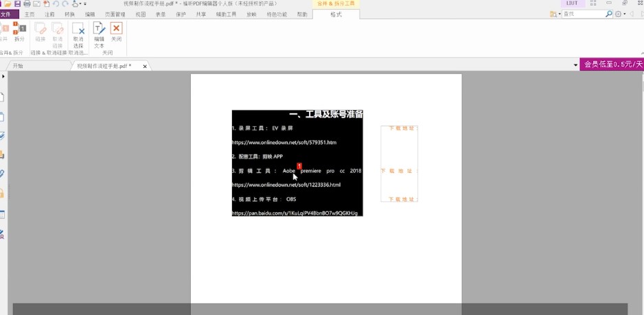This screenshot has height=315, width=644.
Task: Switch to the 特色功能 ribbon tab
Action: point(277,14)
